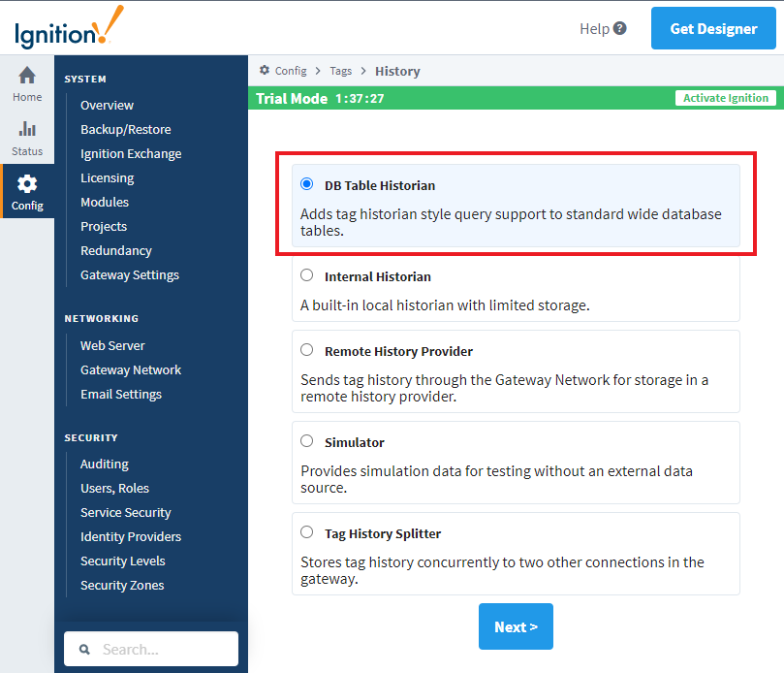Click the SECURITY section heading
The width and height of the screenshot is (784, 673).
coord(91,437)
